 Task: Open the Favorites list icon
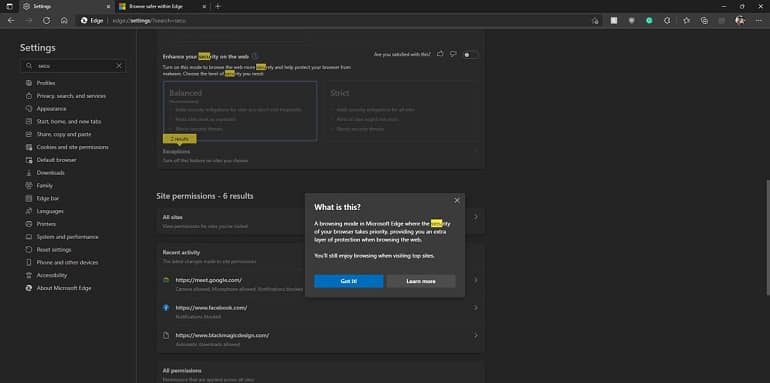(x=687, y=21)
